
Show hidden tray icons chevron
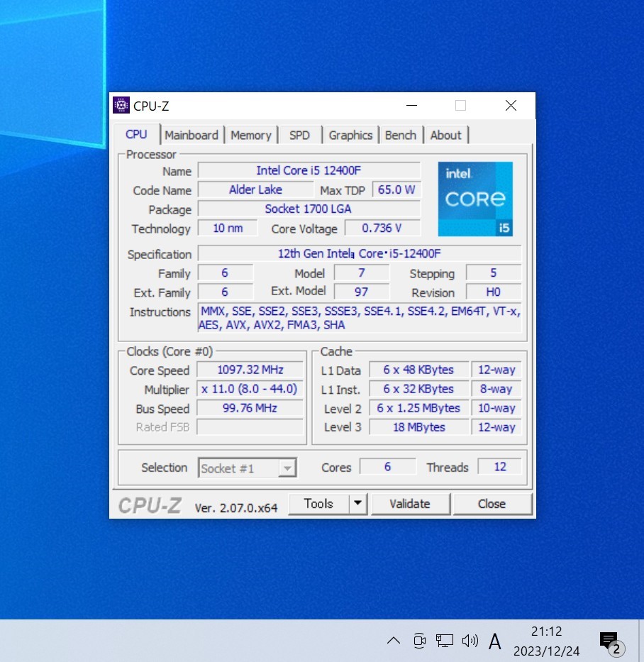(x=394, y=641)
